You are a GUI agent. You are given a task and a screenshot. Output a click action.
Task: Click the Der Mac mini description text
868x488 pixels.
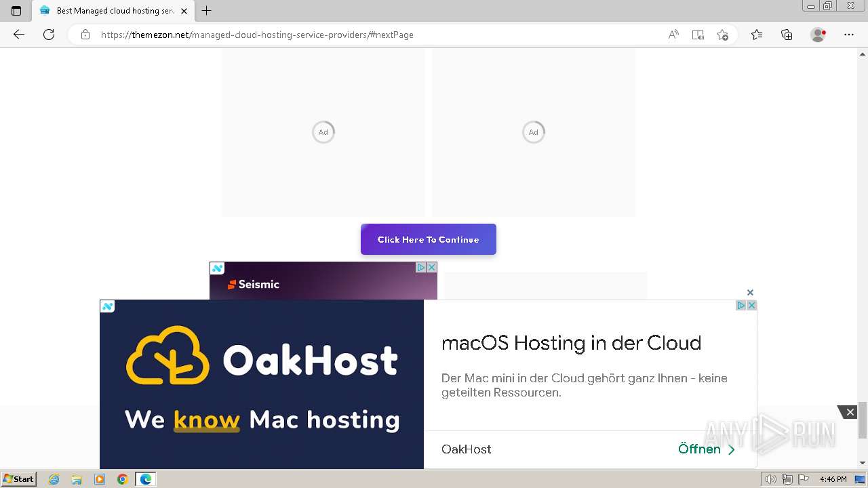(585, 385)
